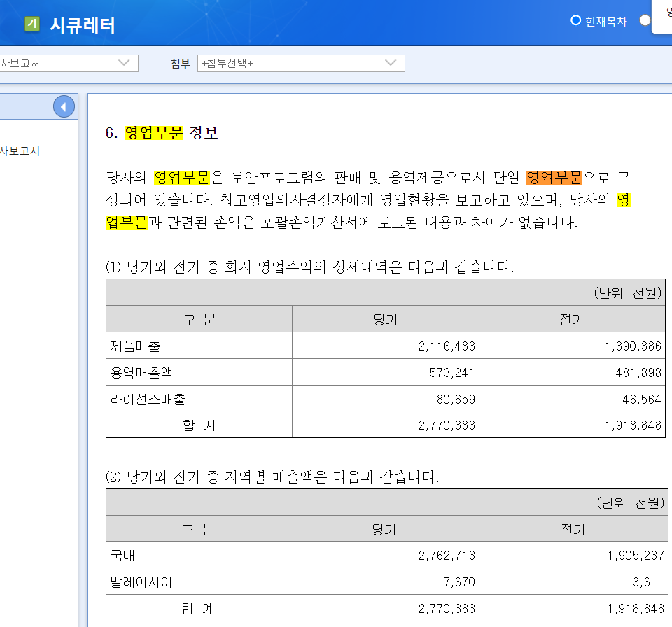The width and height of the screenshot is (672, 627).
Task: Collapse the sidebar using the blue arrow icon
Action: [64, 106]
